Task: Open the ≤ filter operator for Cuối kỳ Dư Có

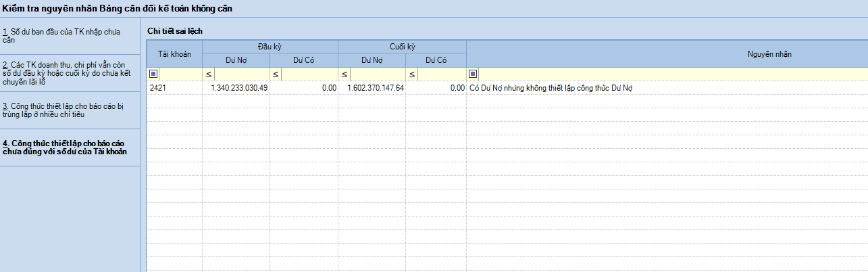Action: coord(412,74)
